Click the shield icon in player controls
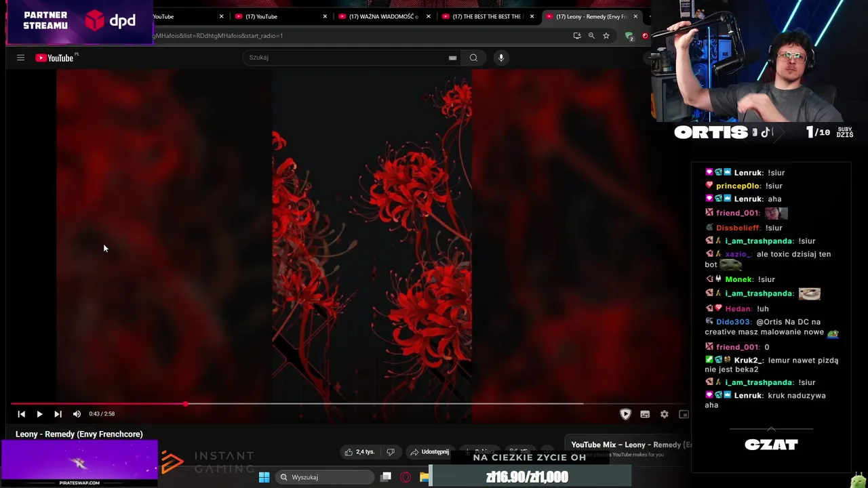This screenshot has height=488, width=868. click(625, 414)
